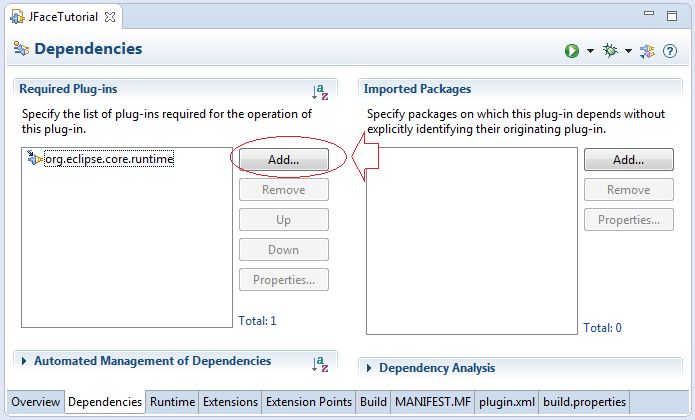
Task: Add an imported package via Add... button
Action: coord(629,159)
